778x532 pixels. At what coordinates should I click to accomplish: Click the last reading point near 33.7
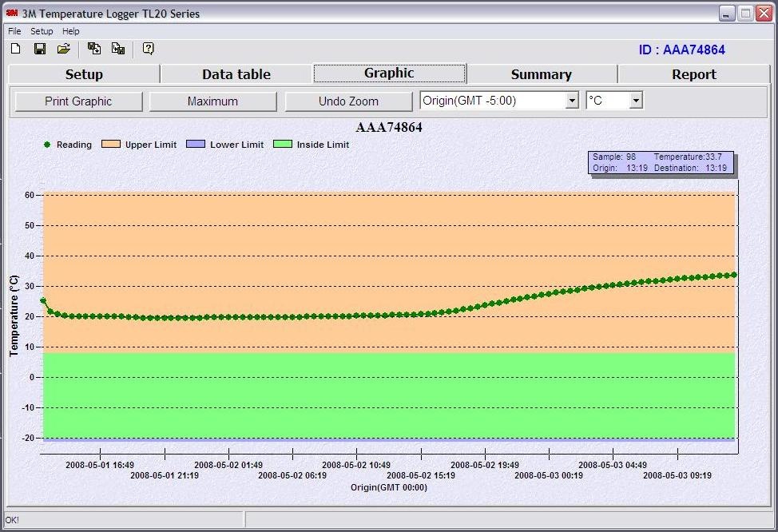734,275
